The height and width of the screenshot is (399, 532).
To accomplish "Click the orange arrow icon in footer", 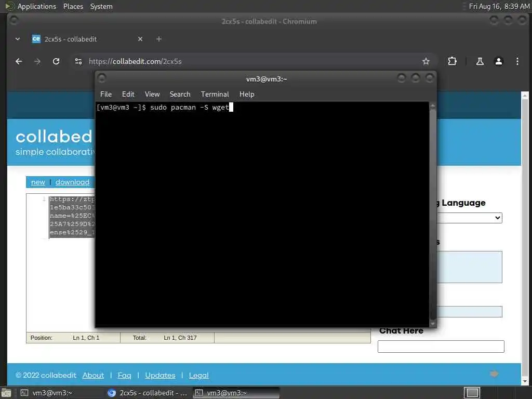I will [x=495, y=374].
